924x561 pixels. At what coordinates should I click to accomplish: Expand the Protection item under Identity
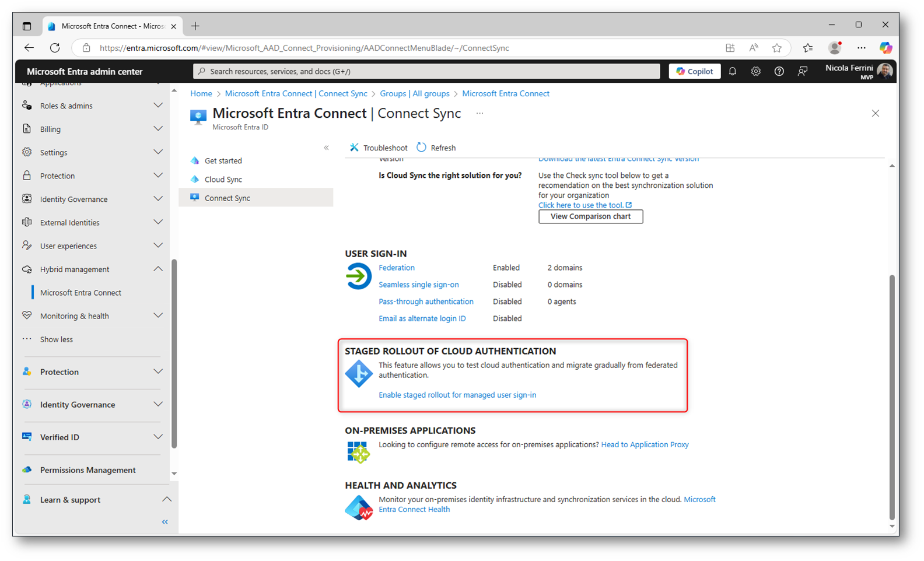click(93, 176)
